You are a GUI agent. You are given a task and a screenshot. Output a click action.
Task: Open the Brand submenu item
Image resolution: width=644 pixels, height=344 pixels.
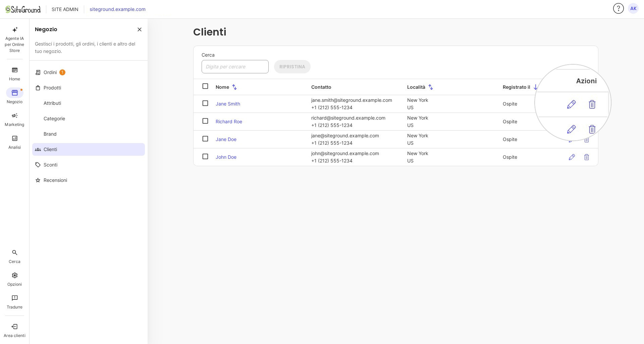[89, 134]
